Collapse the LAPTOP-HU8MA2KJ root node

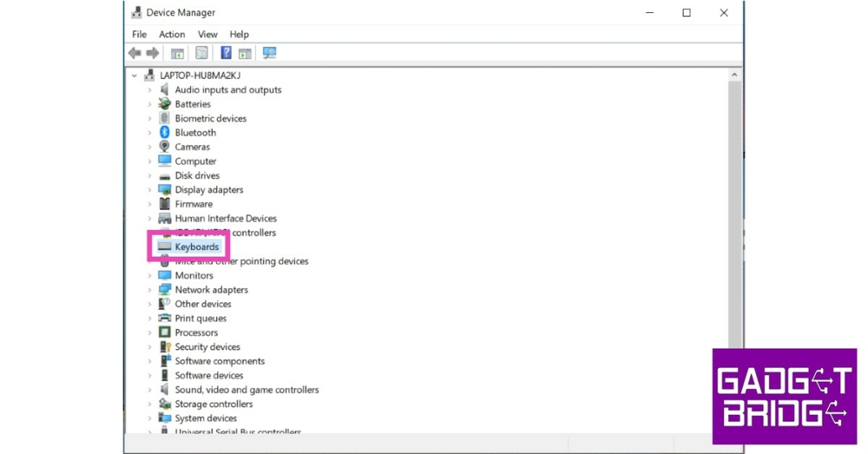134,76
